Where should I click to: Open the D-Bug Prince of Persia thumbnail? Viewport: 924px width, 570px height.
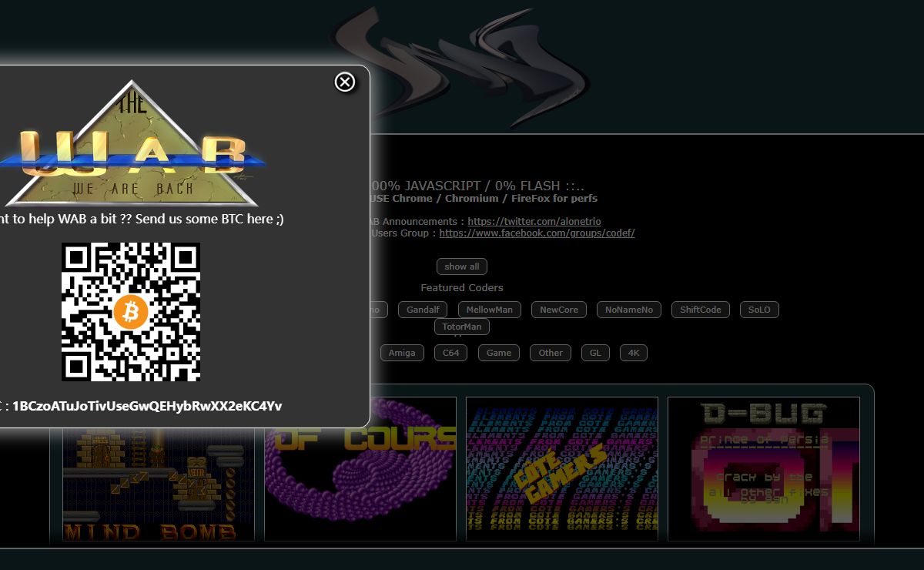tap(764, 469)
